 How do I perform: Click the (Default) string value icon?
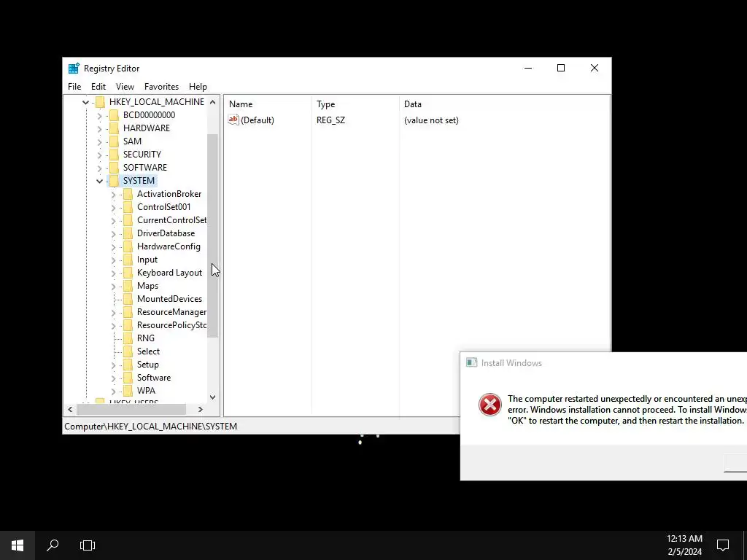[x=233, y=120]
